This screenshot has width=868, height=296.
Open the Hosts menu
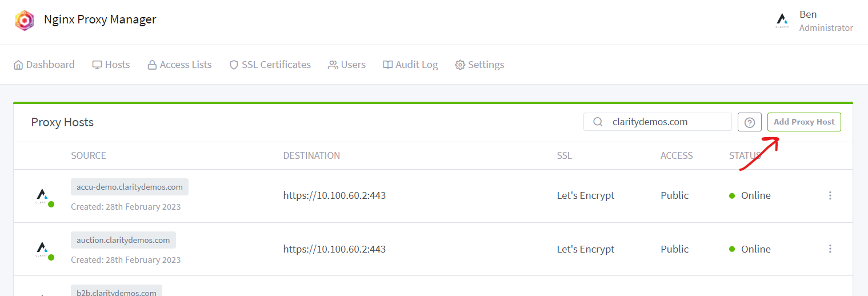click(x=111, y=65)
